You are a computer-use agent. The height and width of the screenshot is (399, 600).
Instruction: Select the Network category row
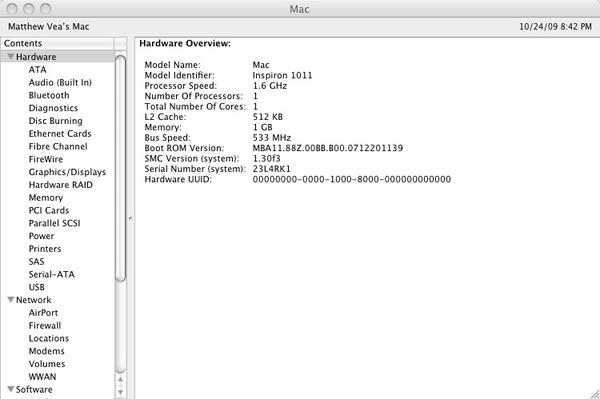57,300
